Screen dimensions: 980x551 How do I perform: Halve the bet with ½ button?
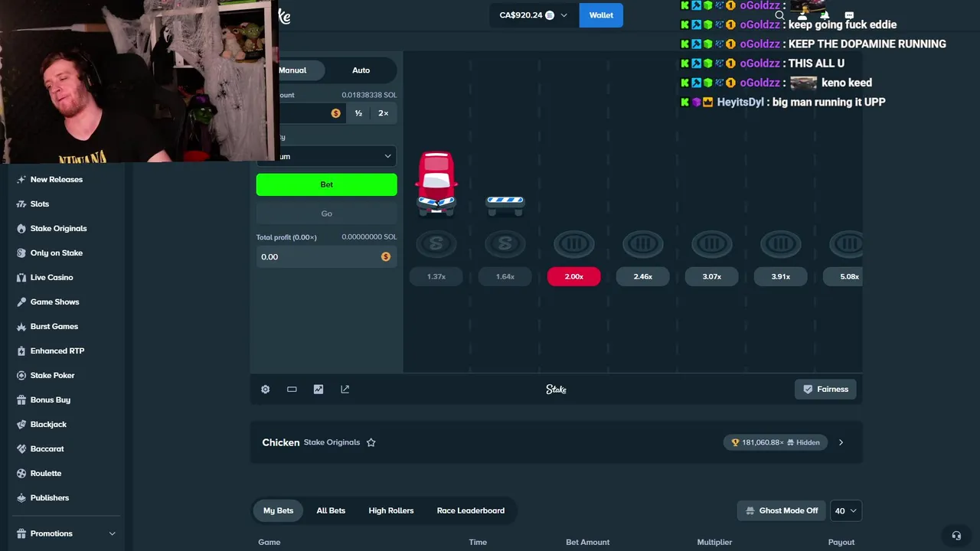tap(358, 113)
